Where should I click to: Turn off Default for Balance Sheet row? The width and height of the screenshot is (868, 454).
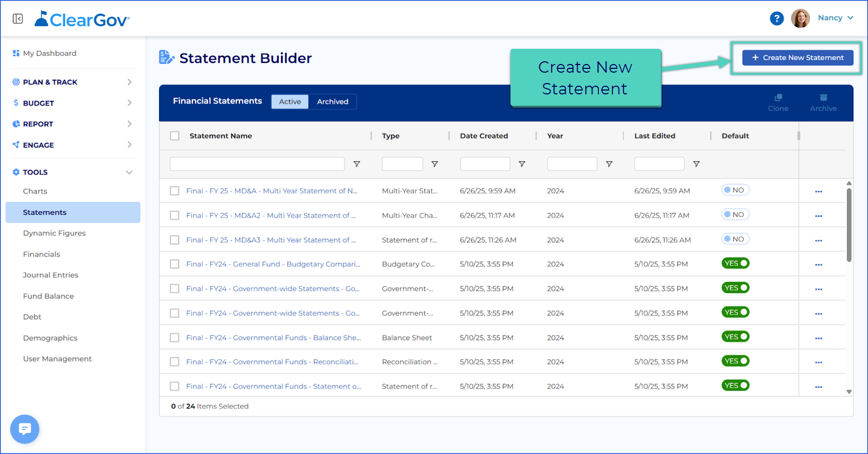736,336
